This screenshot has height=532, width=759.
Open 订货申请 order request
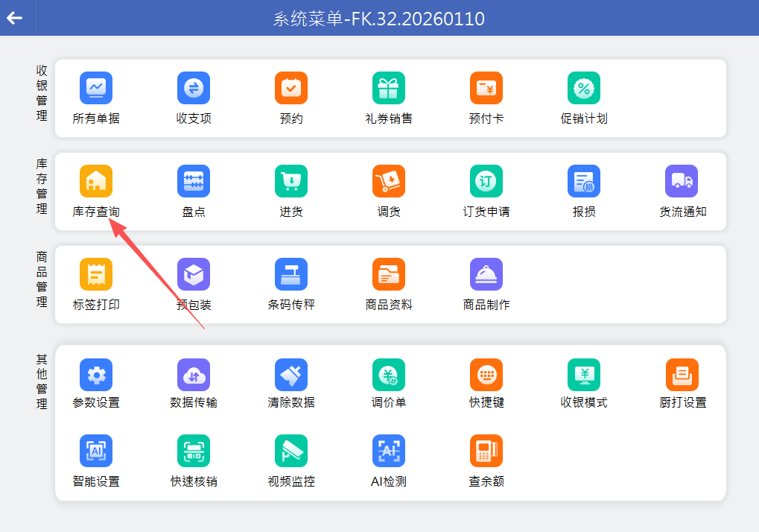486,182
